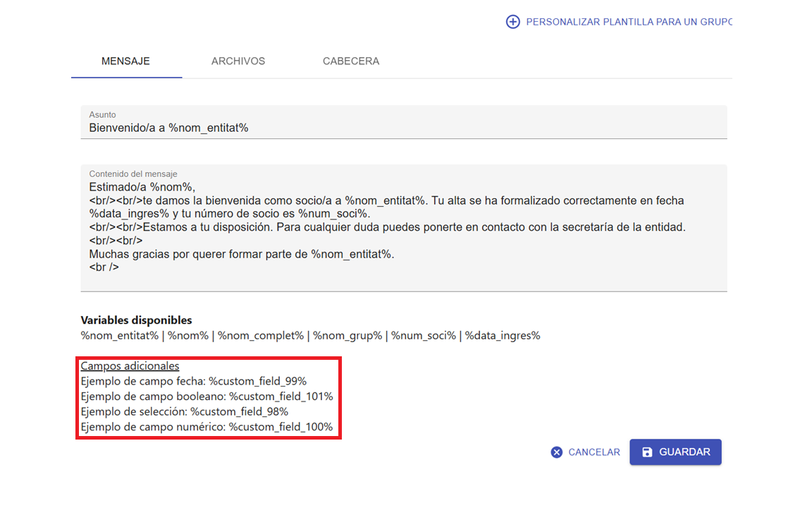
Task: Click the CANCELAR button label
Action: [x=594, y=452]
